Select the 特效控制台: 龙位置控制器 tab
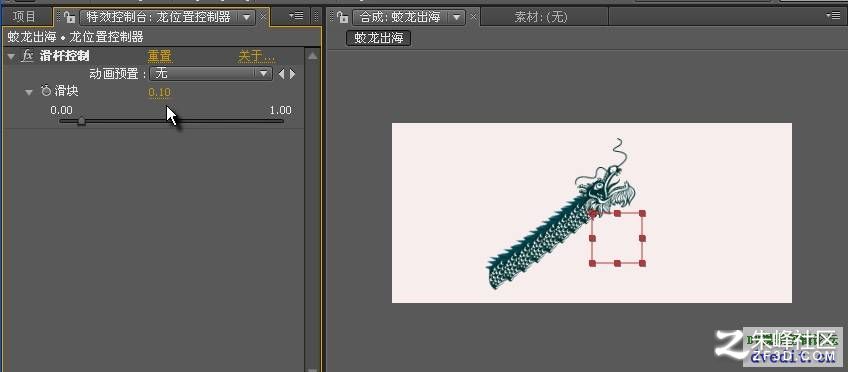This screenshot has width=848, height=372. [x=158, y=17]
